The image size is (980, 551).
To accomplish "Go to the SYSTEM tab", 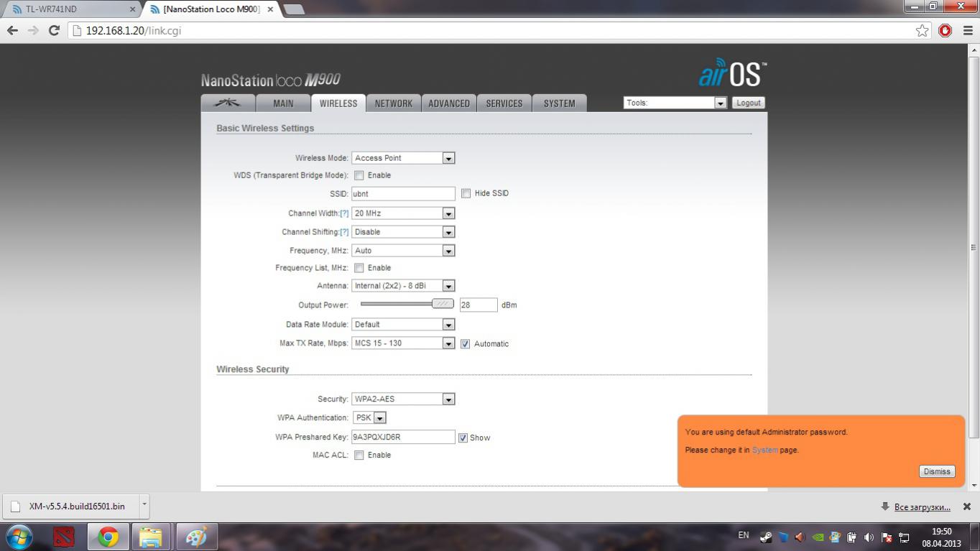I will pyautogui.click(x=559, y=103).
